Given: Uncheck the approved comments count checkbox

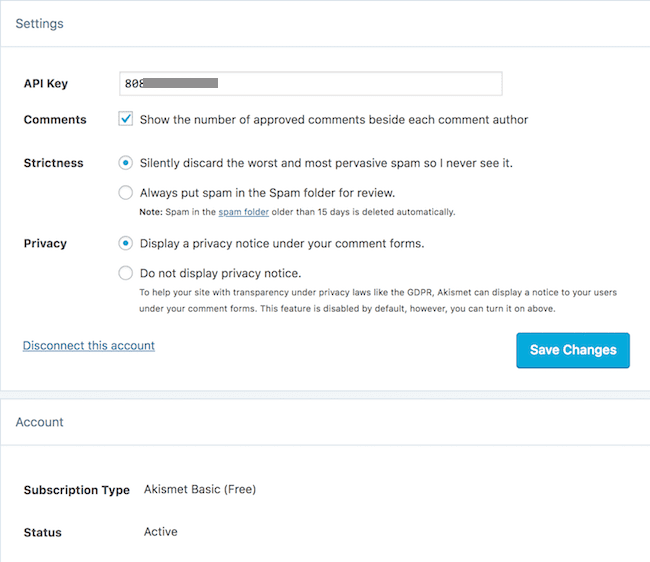Looking at the screenshot, I should (x=126, y=119).
